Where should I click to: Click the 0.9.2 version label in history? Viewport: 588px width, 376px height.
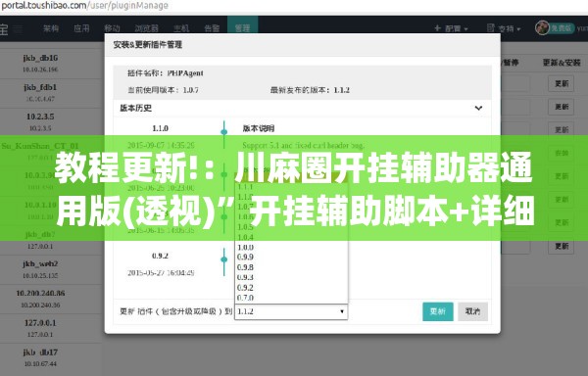pos(160,256)
